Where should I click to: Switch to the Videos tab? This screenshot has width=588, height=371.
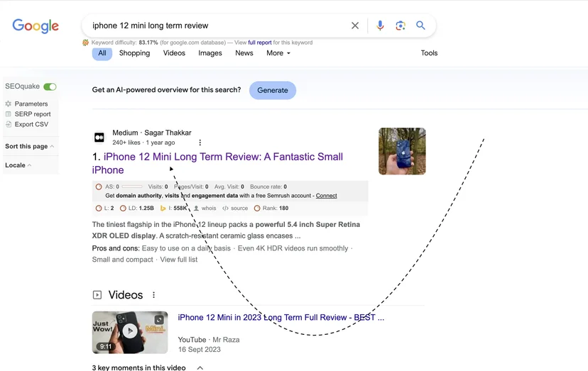(174, 53)
